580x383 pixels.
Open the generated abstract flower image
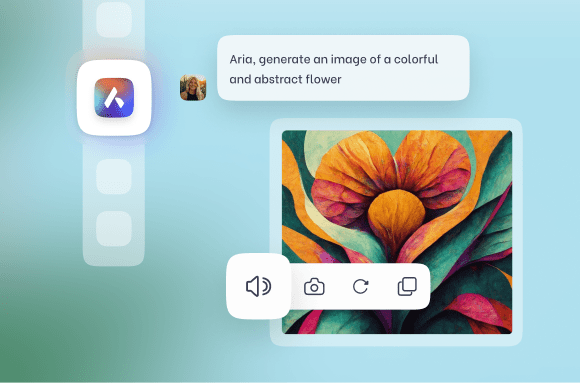pos(397,232)
